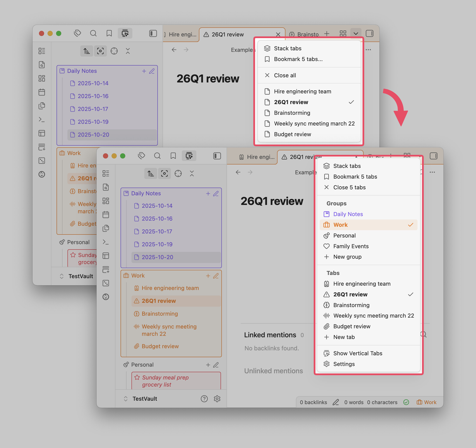The image size is (476, 448).
Task: Select Family Events group in front menu
Action: 369,246
